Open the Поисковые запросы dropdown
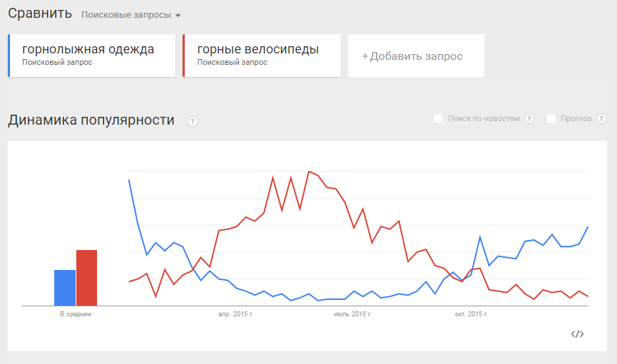This screenshot has height=364, width=617. pos(131,15)
